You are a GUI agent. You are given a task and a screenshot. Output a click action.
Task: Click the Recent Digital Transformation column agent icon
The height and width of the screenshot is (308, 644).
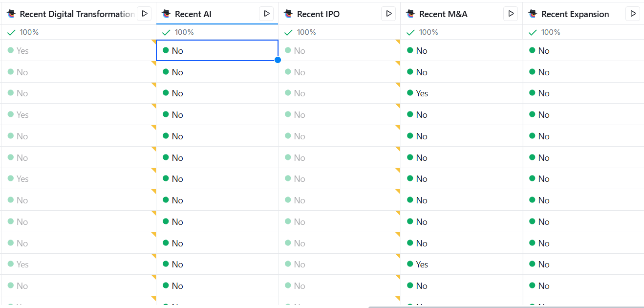(x=11, y=14)
